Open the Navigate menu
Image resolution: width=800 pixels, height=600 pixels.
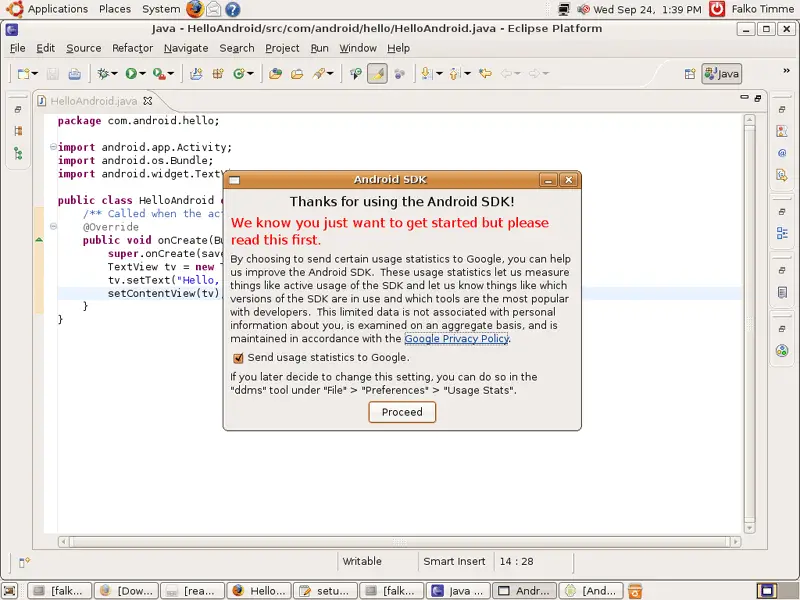point(186,48)
